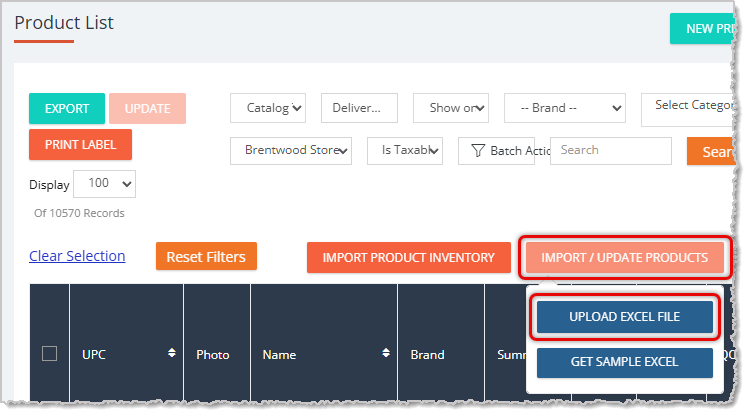Click the orange Search button

(711, 151)
